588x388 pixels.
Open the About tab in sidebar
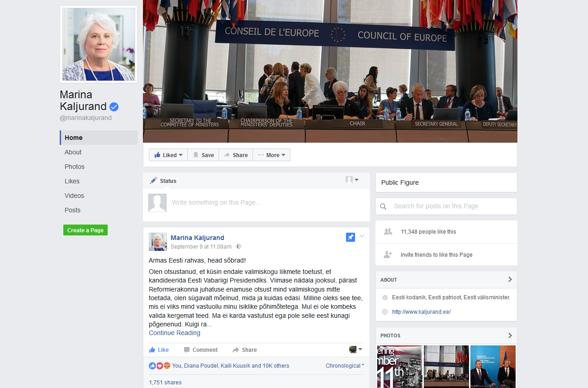tap(73, 152)
